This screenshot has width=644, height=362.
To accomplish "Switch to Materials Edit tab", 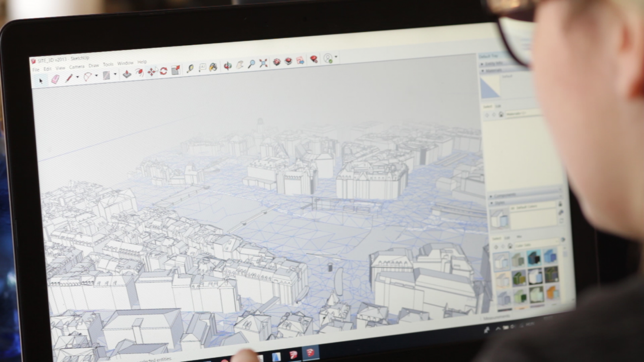I will point(498,106).
